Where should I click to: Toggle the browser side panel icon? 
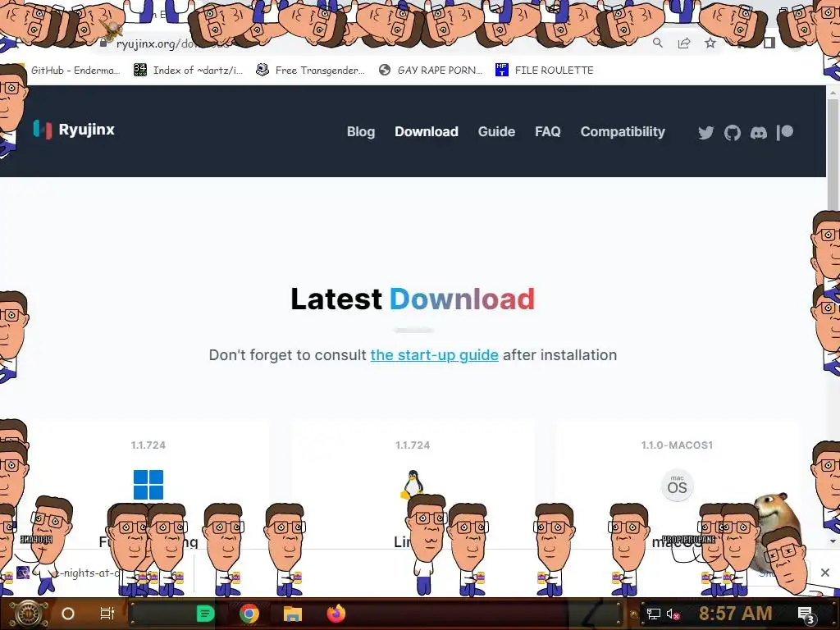coord(769,43)
